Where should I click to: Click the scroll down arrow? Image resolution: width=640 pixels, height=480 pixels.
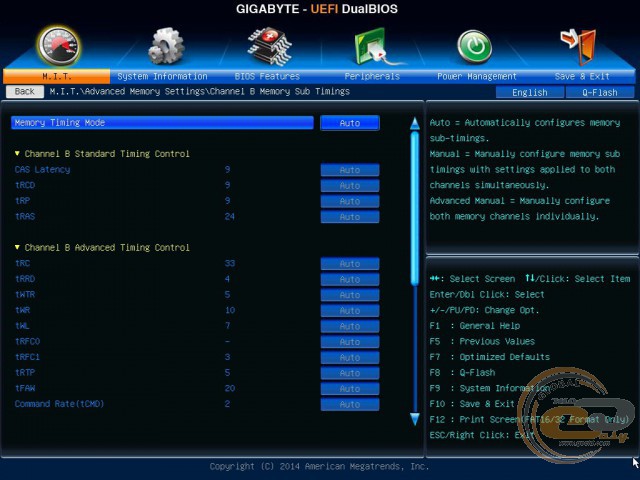[x=415, y=419]
